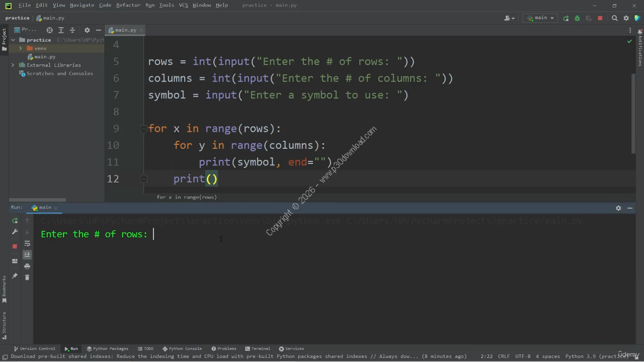Toggle Soft-Wrap in Run console
Image resolution: width=644 pixels, height=362 pixels.
[x=27, y=244]
